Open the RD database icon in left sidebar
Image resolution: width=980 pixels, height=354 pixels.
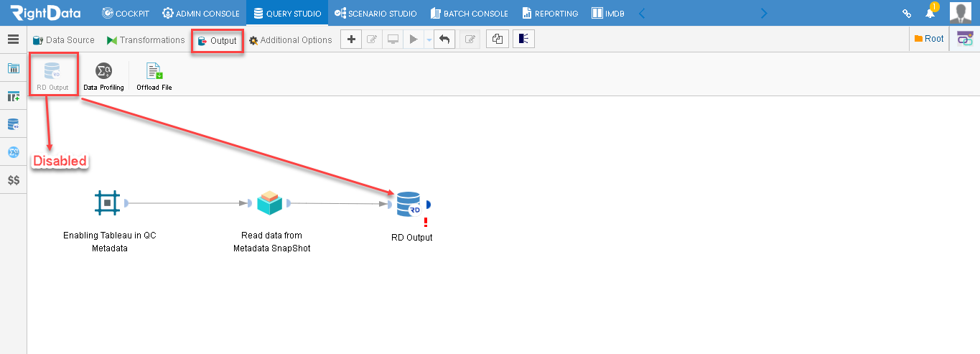click(13, 124)
